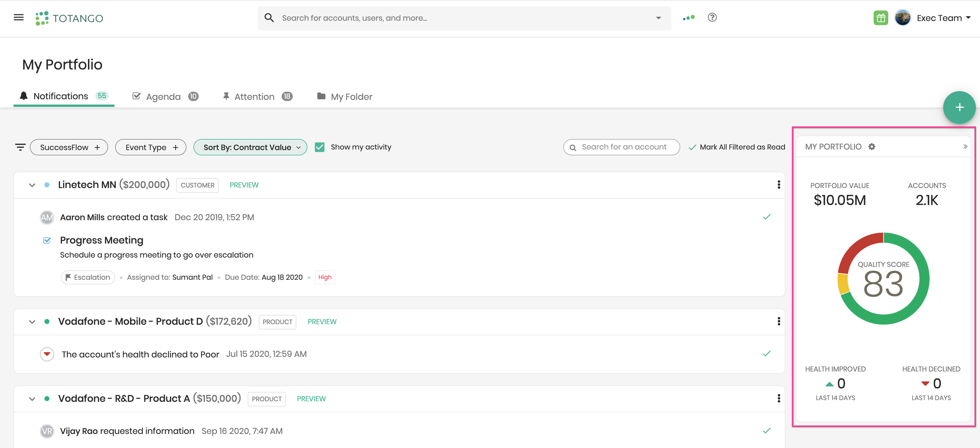
Task: Click the red health declined arrow icon
Action: (47, 354)
